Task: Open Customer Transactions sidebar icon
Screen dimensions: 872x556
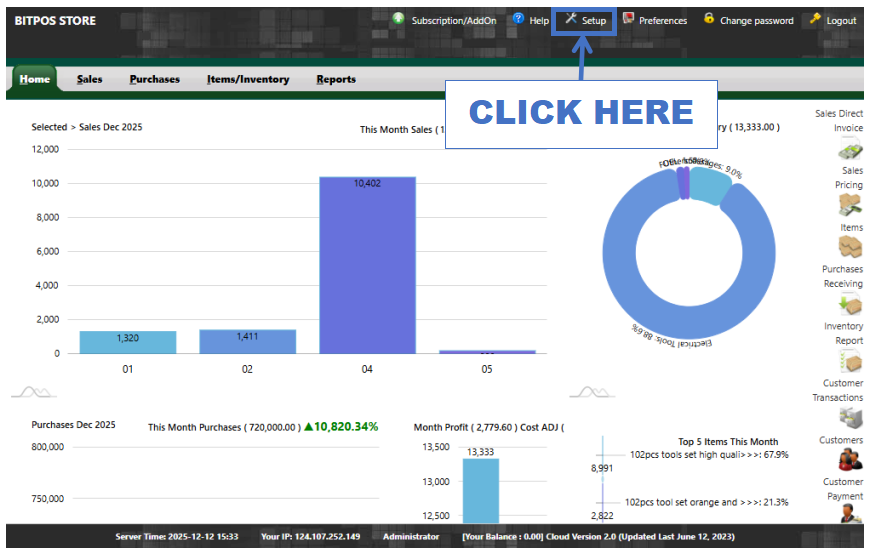Action: [x=850, y=417]
